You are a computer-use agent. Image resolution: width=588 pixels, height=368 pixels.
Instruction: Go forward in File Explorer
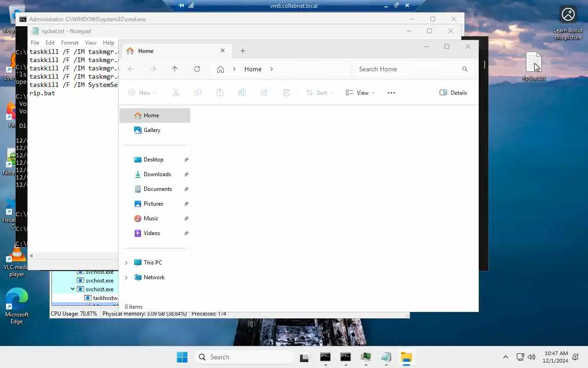(x=153, y=69)
